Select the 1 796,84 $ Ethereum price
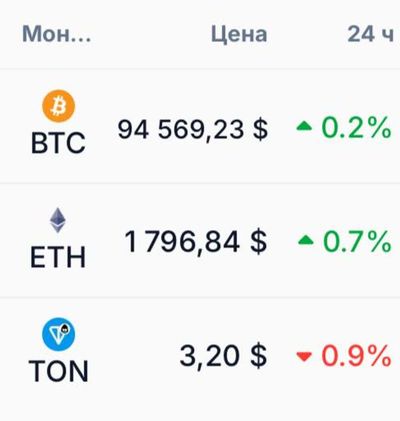Screen dimensions: 400x421 click(x=196, y=242)
